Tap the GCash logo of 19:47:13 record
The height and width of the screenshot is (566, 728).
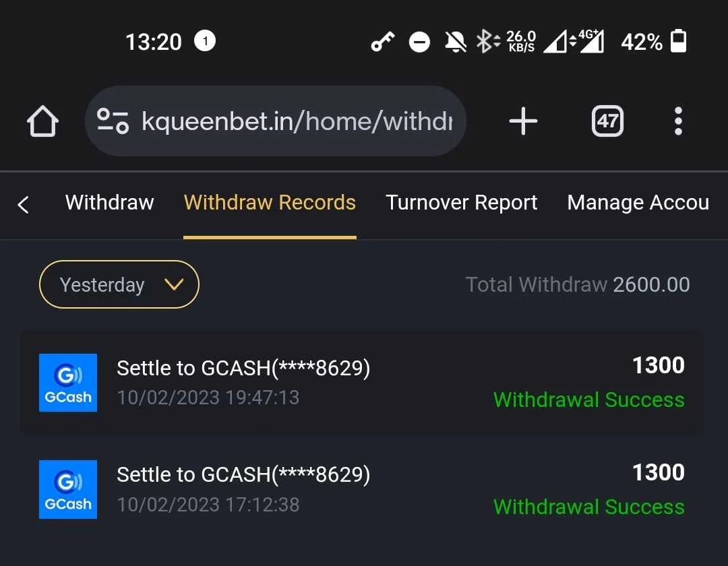coord(68,383)
